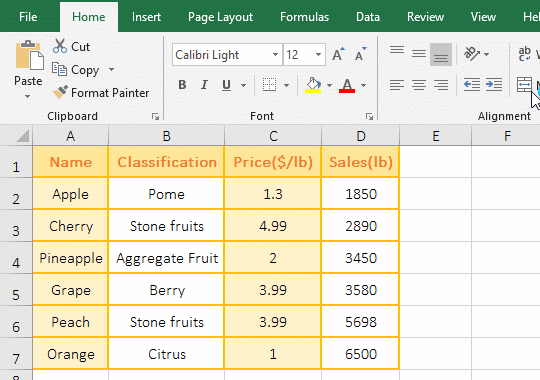Align text left

point(397,85)
